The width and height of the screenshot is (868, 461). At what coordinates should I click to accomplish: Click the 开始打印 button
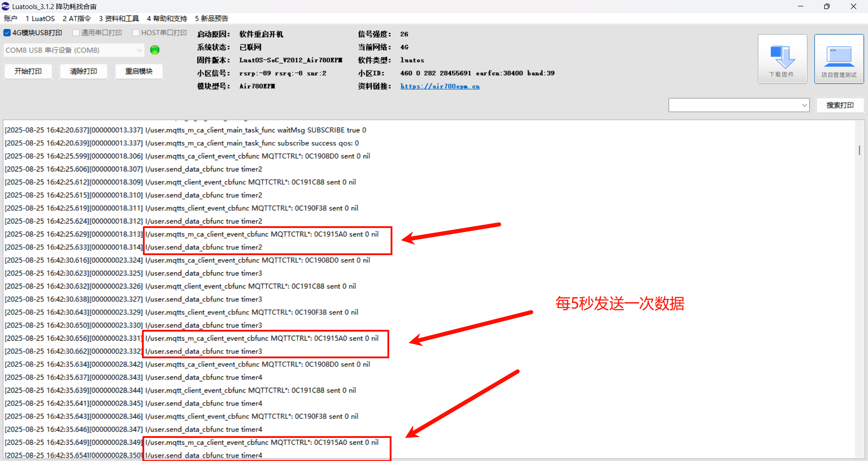pyautogui.click(x=28, y=71)
